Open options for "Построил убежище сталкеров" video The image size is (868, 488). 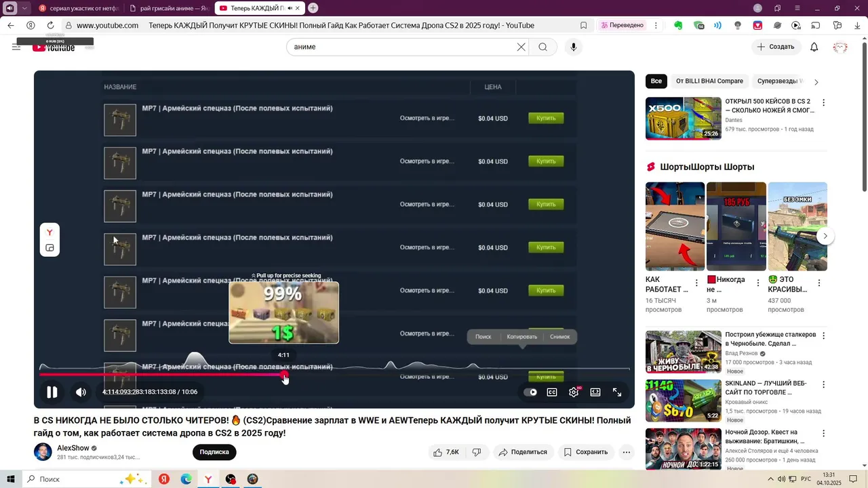pyautogui.click(x=824, y=336)
